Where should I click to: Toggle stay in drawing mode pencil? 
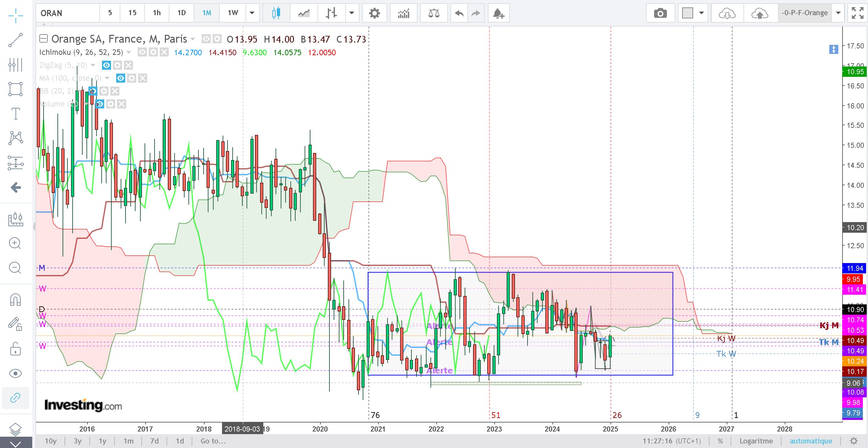[x=15, y=324]
